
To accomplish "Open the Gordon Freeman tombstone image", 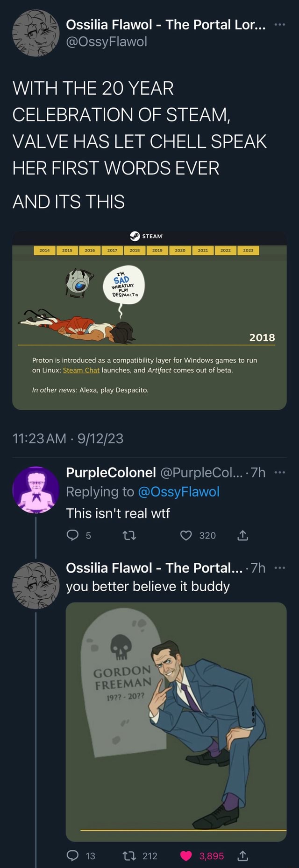I will (176, 721).
